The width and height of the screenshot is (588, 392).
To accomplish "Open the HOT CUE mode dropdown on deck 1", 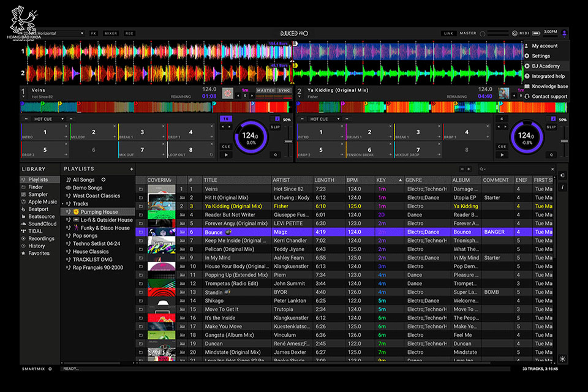I will coord(62,119).
